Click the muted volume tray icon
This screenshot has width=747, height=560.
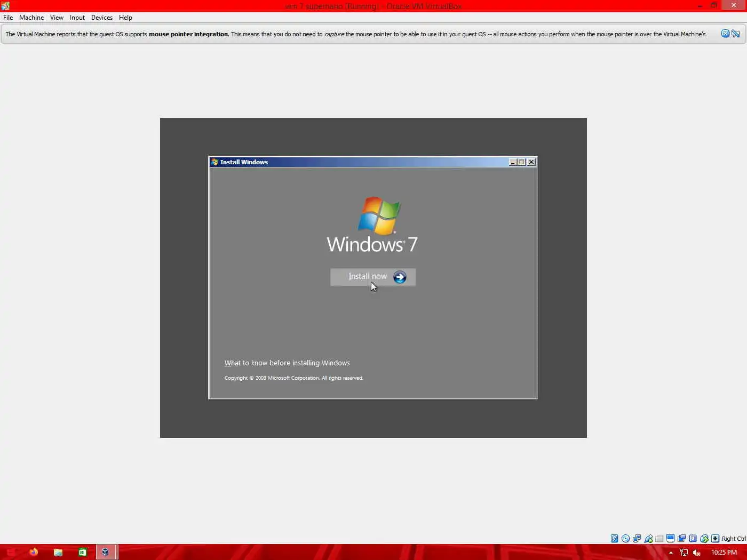pos(696,553)
